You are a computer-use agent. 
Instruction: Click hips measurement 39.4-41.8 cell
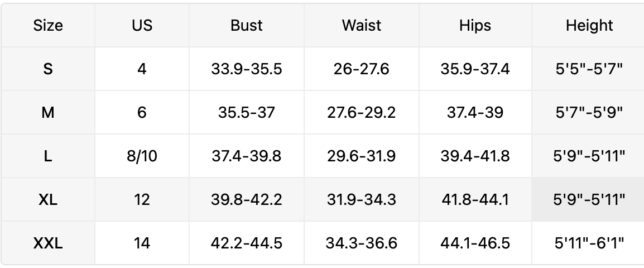pos(475,156)
